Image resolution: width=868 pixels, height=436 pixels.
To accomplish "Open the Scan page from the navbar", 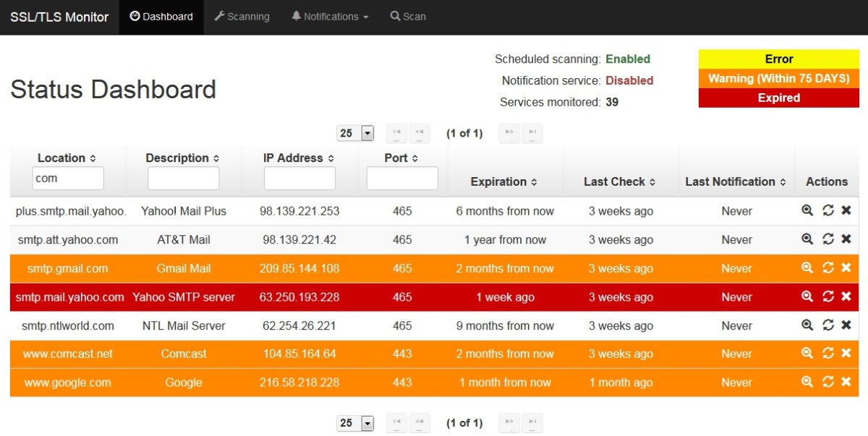I will point(408,17).
